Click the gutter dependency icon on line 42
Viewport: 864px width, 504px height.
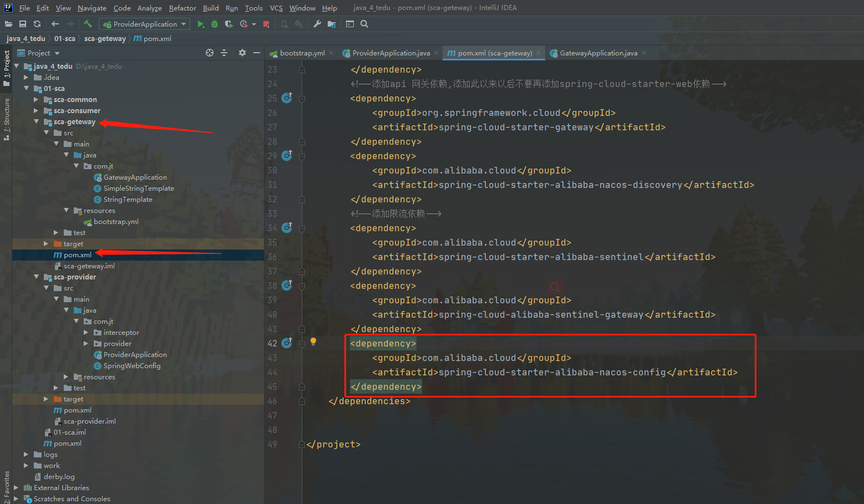pos(287,343)
